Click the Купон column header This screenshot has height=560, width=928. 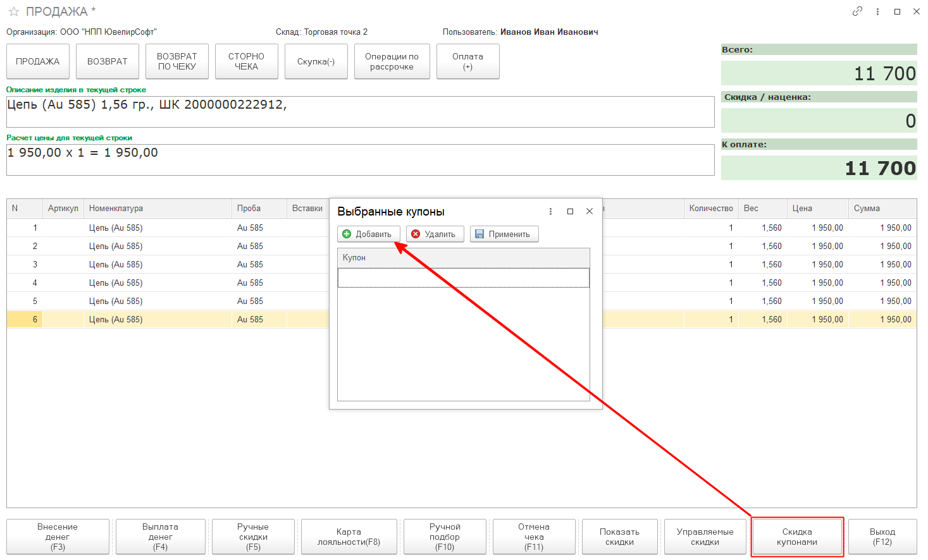tap(464, 257)
